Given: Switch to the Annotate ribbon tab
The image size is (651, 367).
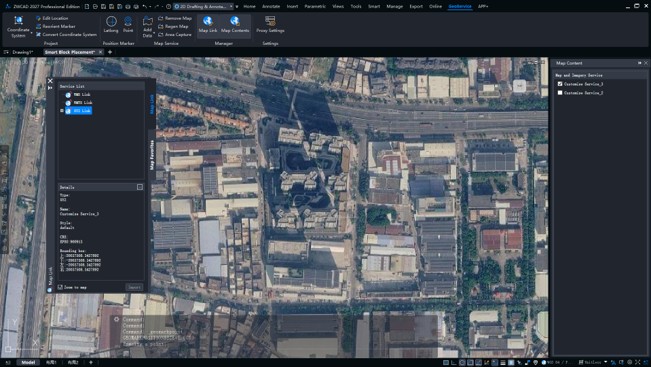Looking at the screenshot, I should click(271, 6).
